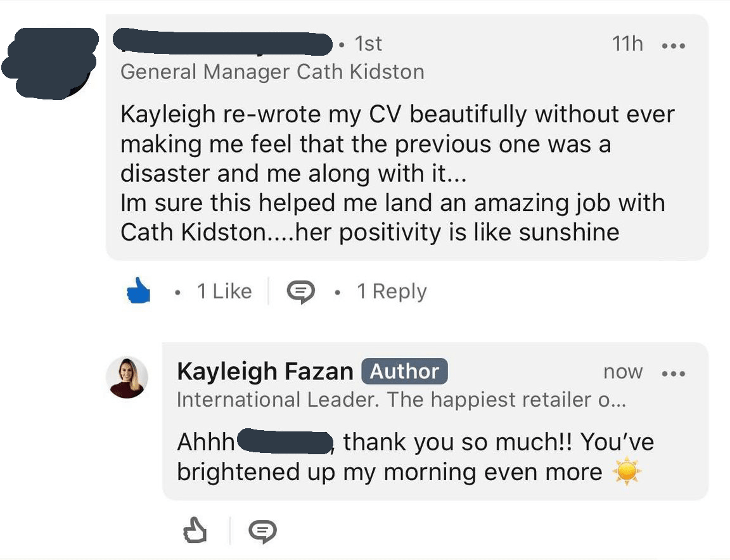Image resolution: width=730 pixels, height=560 pixels.
Task: Like Kayleigh Fazan's reply with outline thumbs-up
Action: (195, 530)
